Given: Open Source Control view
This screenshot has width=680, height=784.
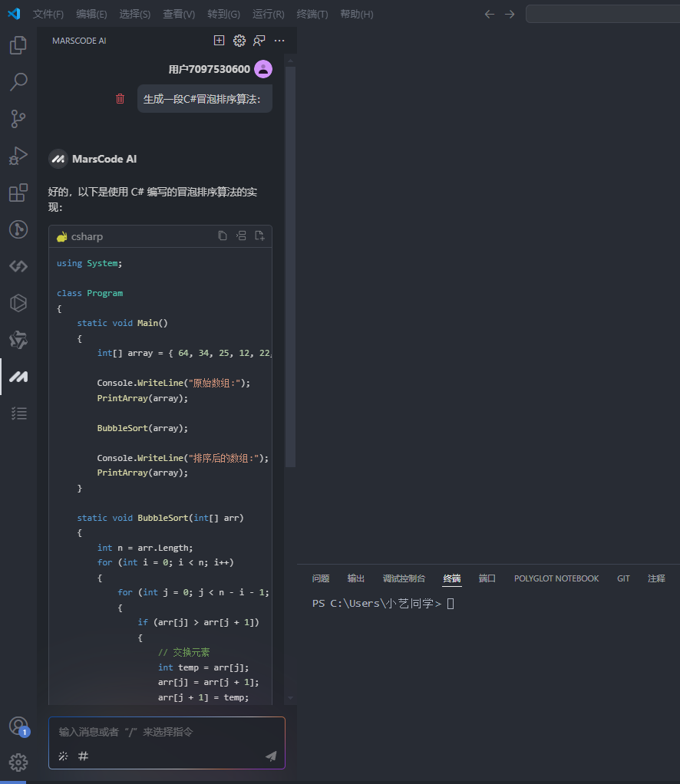Looking at the screenshot, I should [x=18, y=119].
